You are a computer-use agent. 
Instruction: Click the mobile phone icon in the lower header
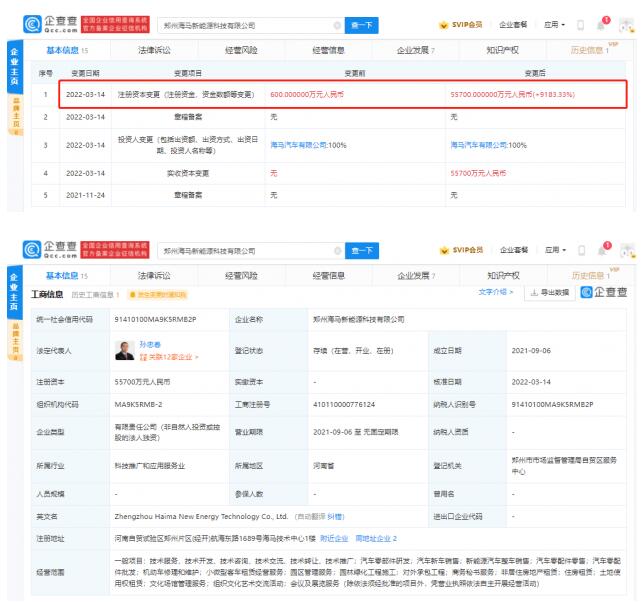[581, 250]
